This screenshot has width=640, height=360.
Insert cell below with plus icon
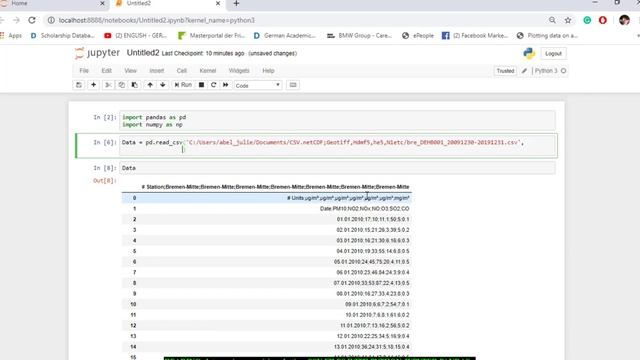[x=93, y=85]
